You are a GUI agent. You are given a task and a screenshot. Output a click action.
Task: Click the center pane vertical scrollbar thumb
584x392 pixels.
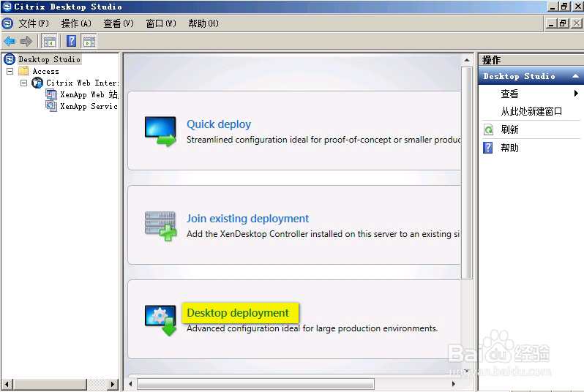[467, 173]
